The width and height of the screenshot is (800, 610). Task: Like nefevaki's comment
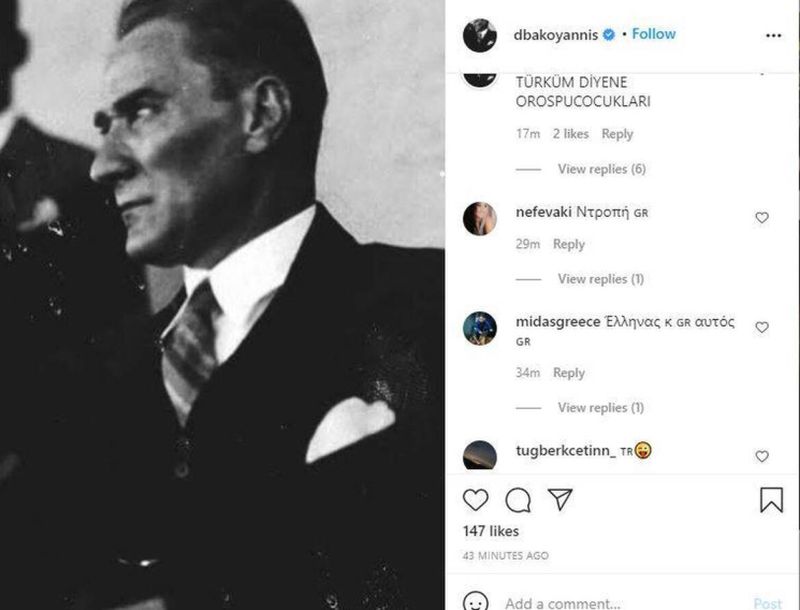762,217
